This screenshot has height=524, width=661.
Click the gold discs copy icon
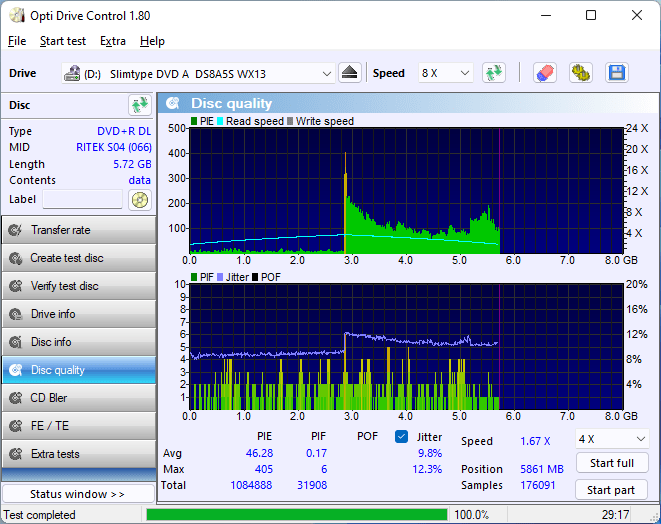pyautogui.click(x=580, y=73)
